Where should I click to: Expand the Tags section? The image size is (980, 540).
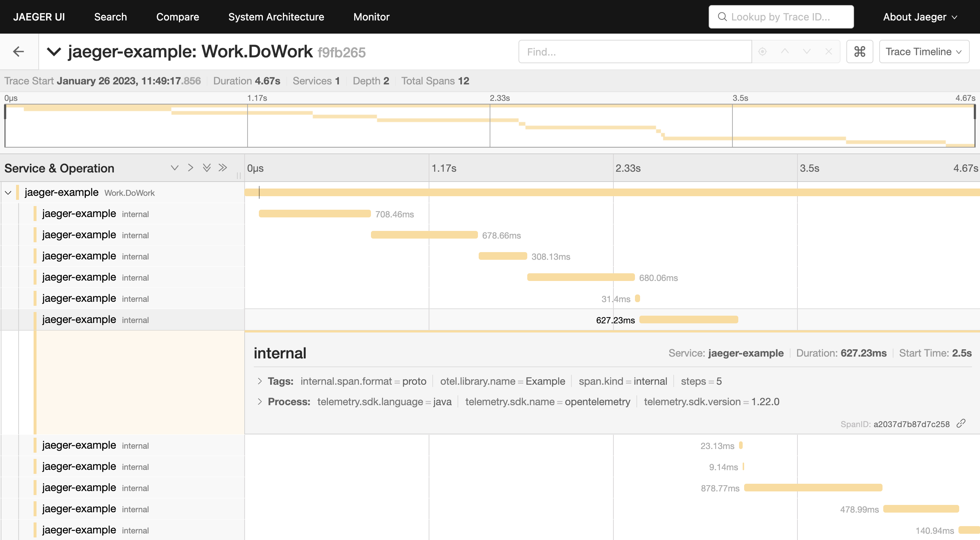(260, 381)
